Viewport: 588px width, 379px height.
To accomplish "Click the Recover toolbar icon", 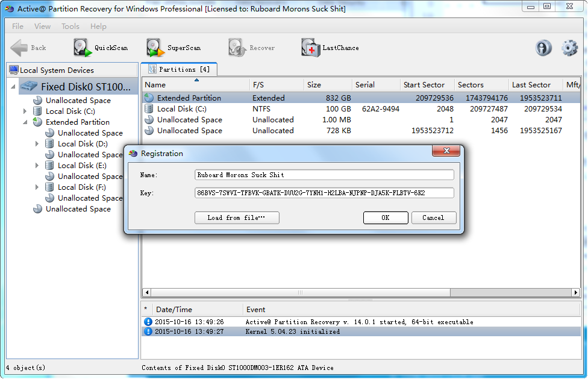I will pyautogui.click(x=237, y=48).
